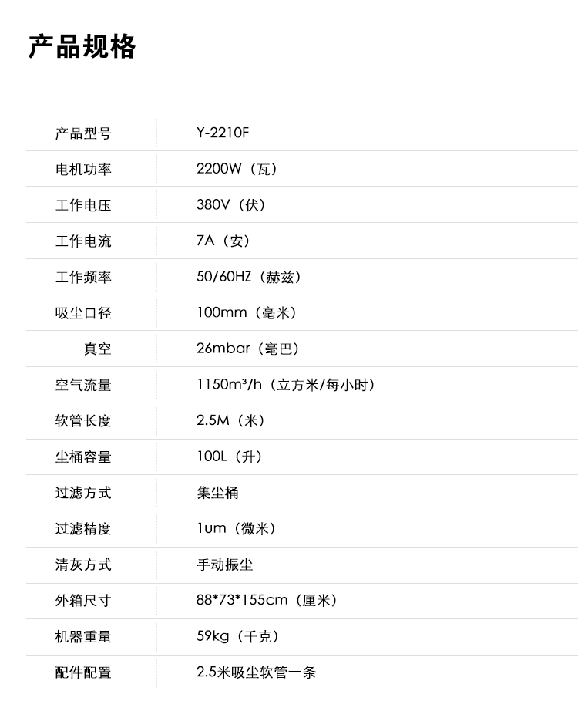Click the 产品规格 heading
578x728 pixels.
coord(82,46)
